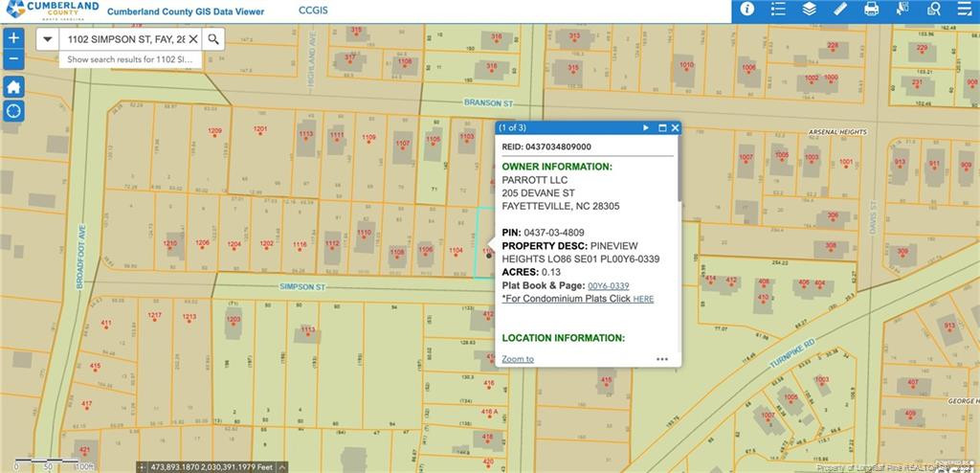Image resolution: width=980 pixels, height=473 pixels.
Task: Click the My Location button
Action: [x=13, y=110]
